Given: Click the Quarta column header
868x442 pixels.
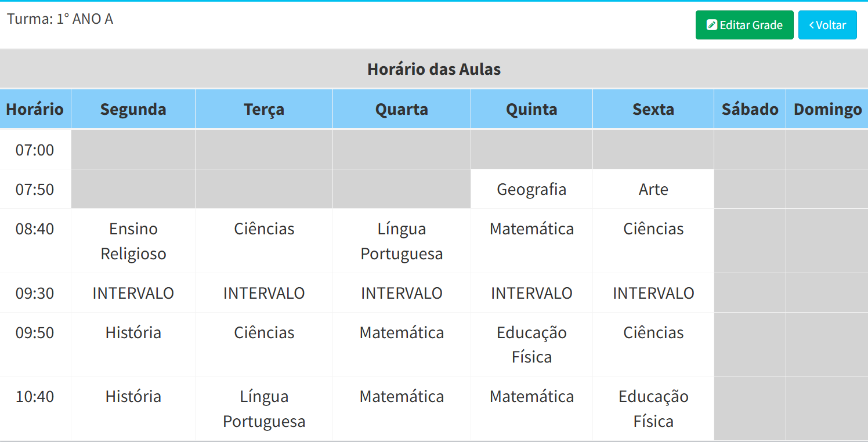Looking at the screenshot, I should [x=402, y=109].
